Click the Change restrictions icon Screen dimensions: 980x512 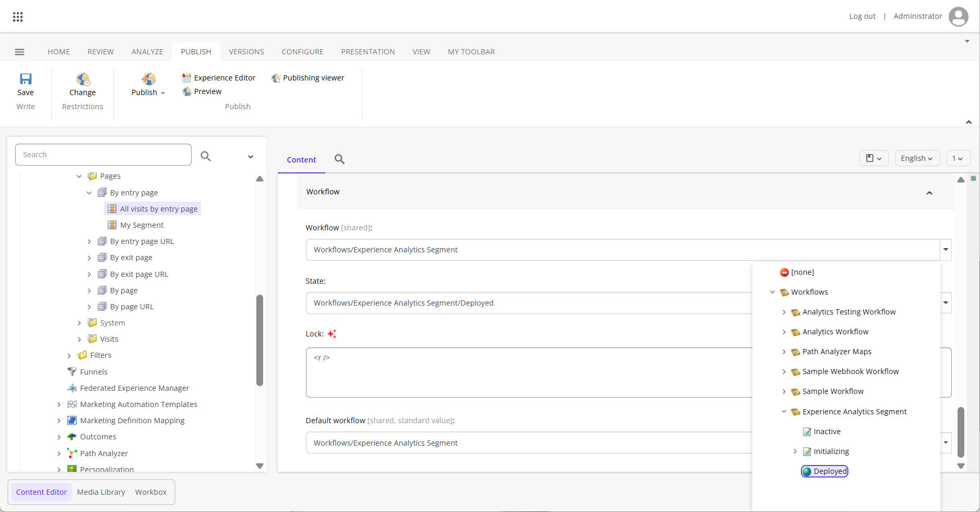[x=82, y=79]
